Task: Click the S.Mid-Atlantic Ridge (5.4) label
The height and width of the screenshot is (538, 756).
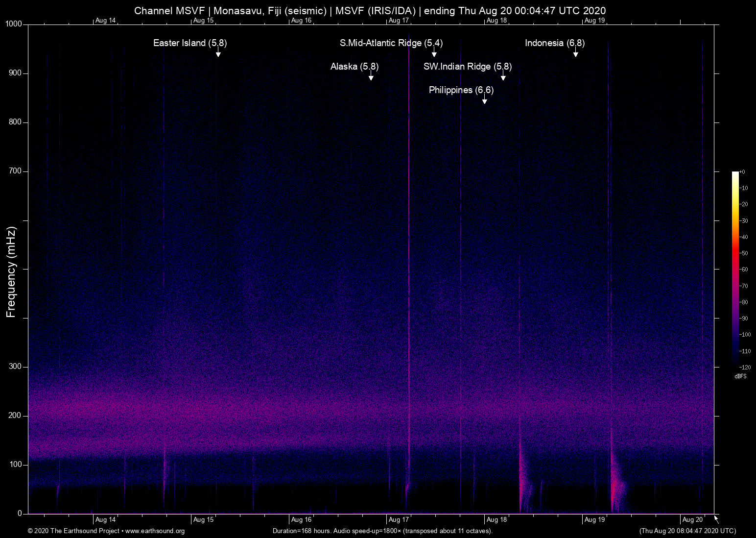Action: click(391, 43)
